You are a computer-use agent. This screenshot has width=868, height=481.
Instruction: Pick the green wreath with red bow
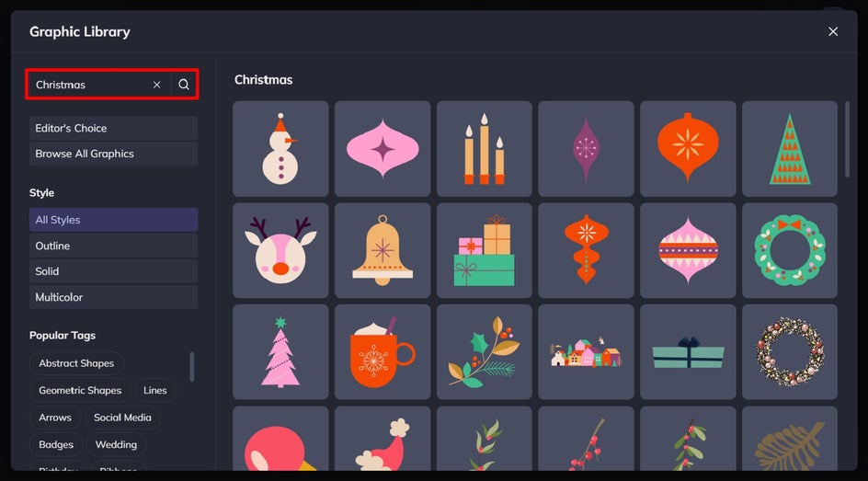pyautogui.click(x=790, y=250)
